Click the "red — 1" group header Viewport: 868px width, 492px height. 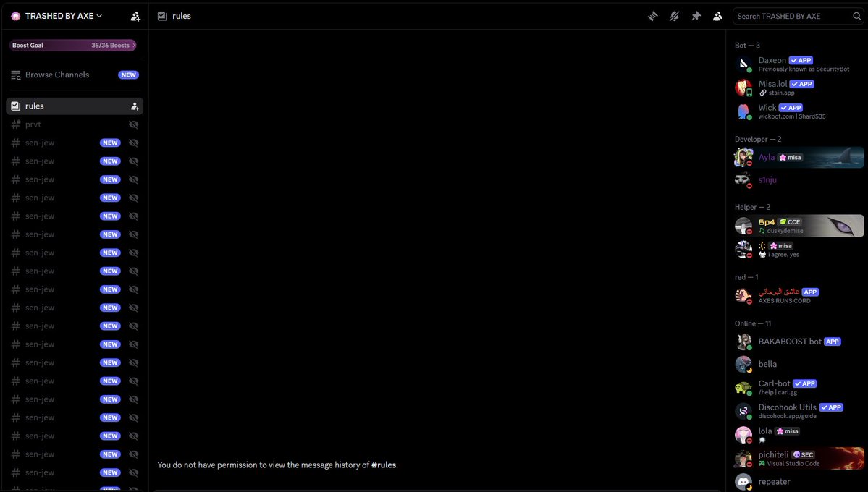pos(746,277)
